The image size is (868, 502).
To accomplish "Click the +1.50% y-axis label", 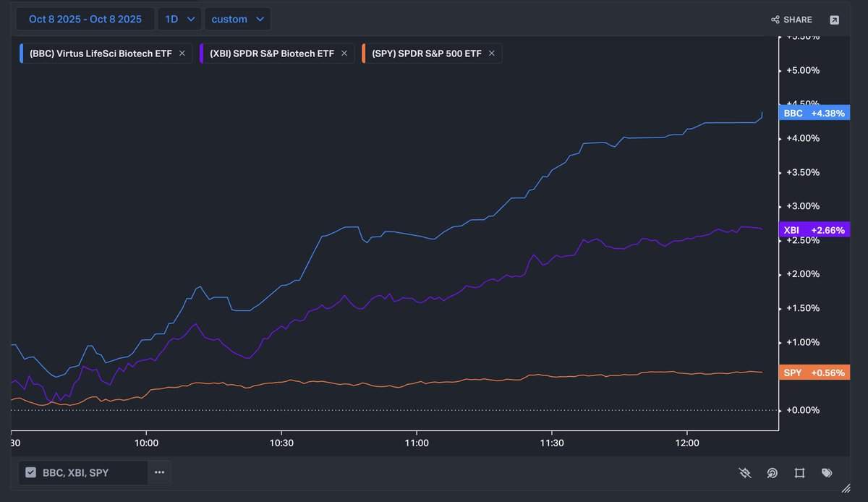I will click(804, 308).
